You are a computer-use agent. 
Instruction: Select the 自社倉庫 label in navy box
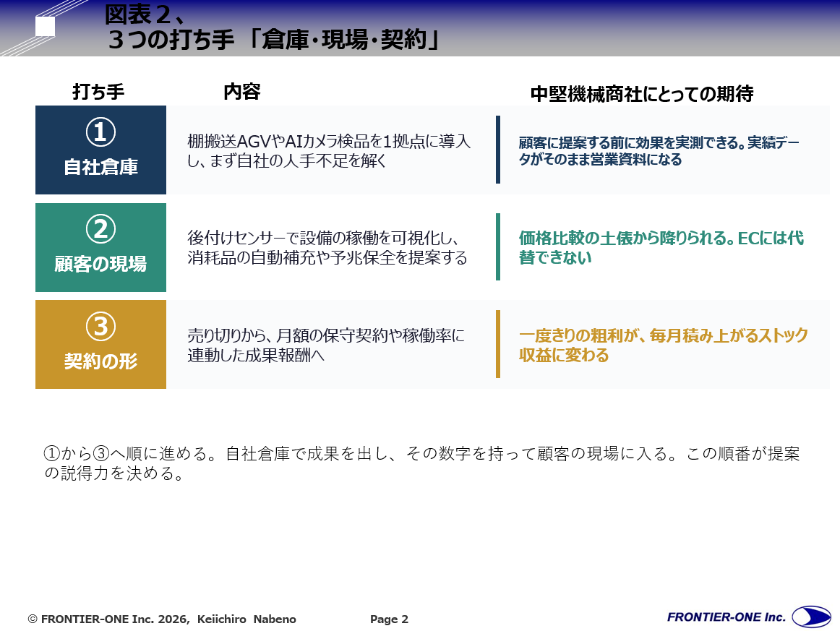[x=100, y=167]
